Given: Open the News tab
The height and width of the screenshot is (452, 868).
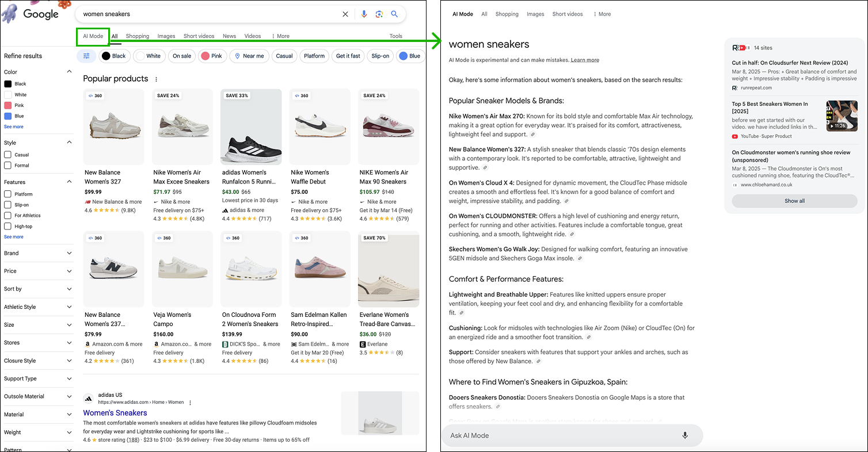Looking at the screenshot, I should 229,36.
